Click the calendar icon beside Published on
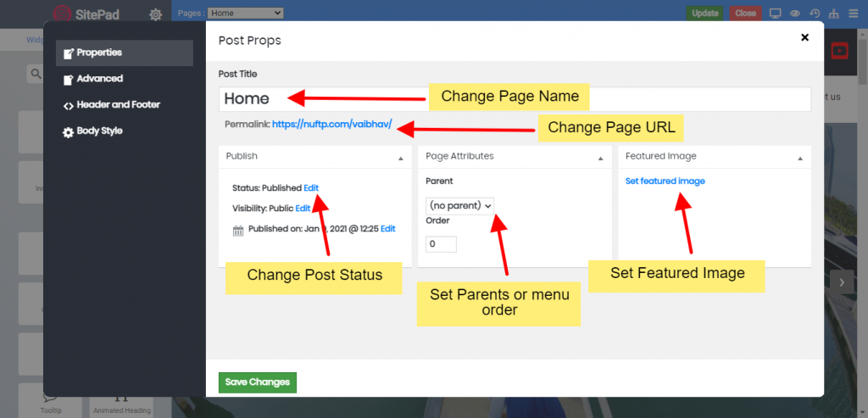 [x=238, y=229]
